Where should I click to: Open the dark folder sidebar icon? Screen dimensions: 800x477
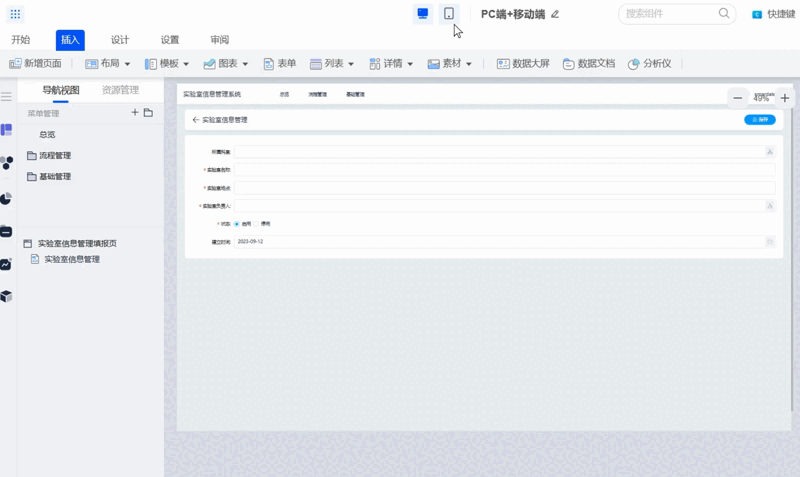tap(6, 231)
